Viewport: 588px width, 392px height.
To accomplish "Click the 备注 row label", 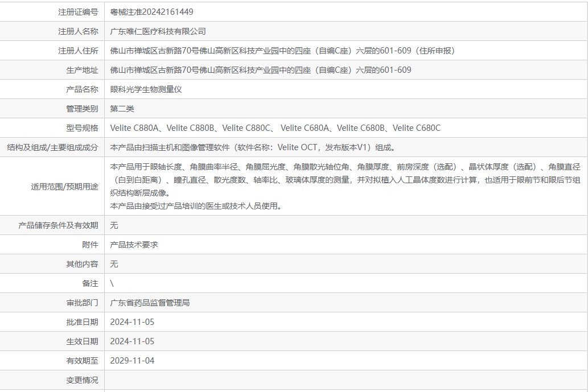I will [90, 283].
